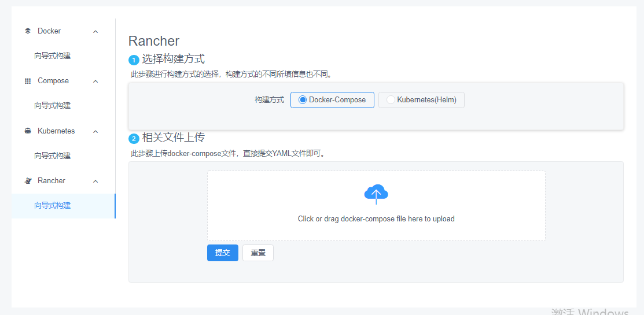Select the Docker-Compose radio circle
Image resolution: width=644 pixels, height=315 pixels.
click(x=303, y=100)
